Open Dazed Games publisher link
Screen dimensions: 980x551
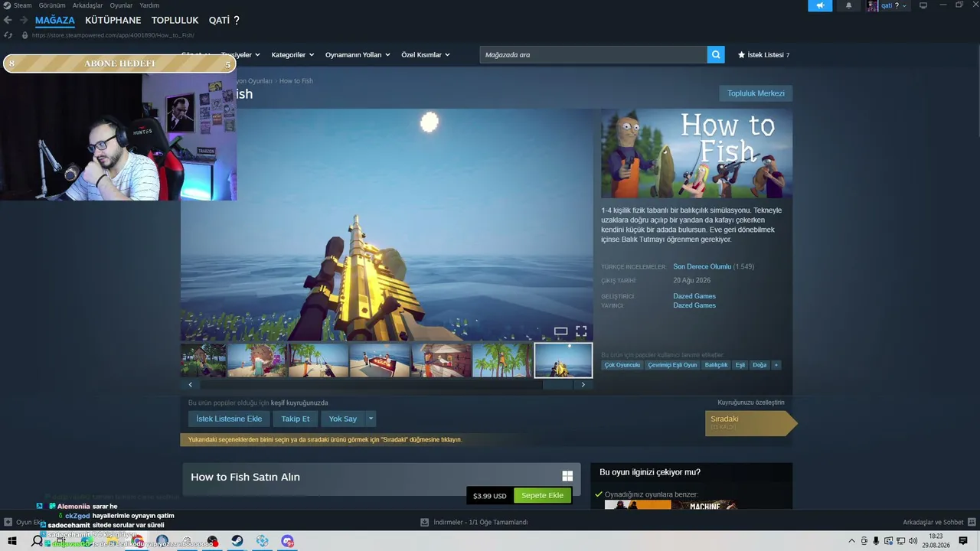694,305
